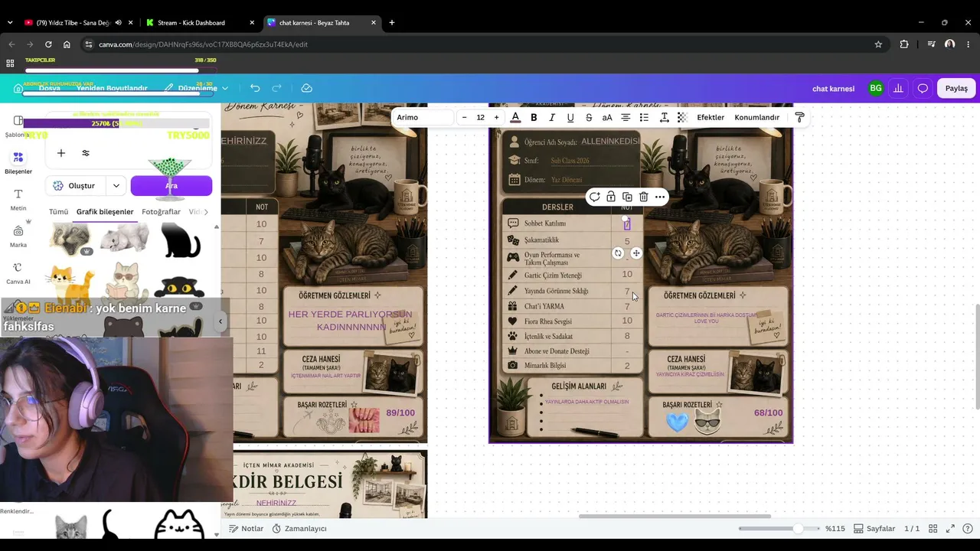Copy style with the paint roller

799,117
